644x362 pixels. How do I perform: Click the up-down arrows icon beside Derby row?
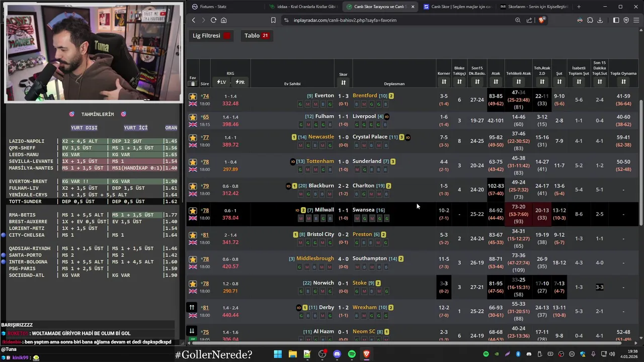coord(192,307)
